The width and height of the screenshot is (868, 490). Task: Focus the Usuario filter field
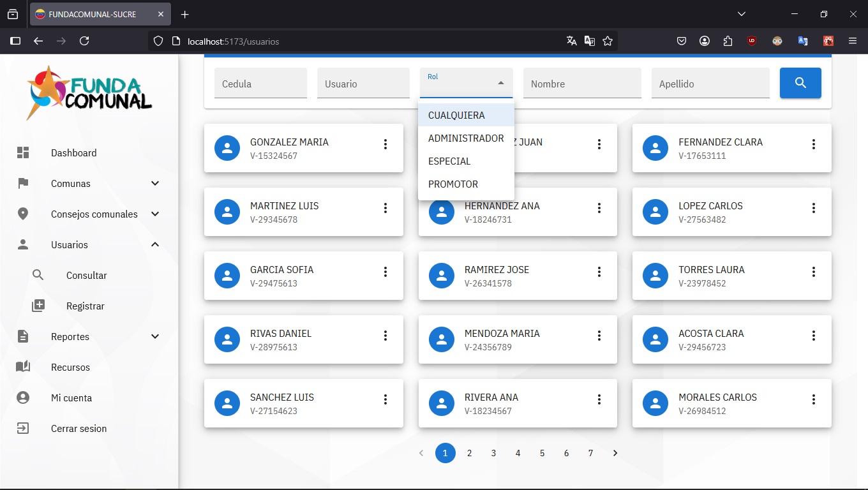pos(363,83)
